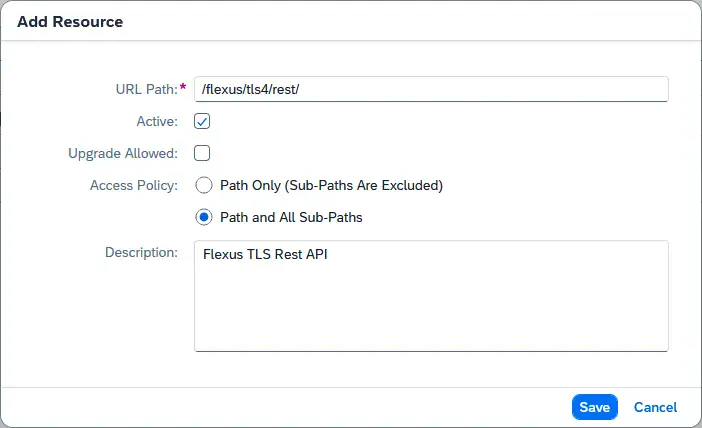702x428 pixels.
Task: Select the Path Only radio button
Action: click(x=204, y=185)
